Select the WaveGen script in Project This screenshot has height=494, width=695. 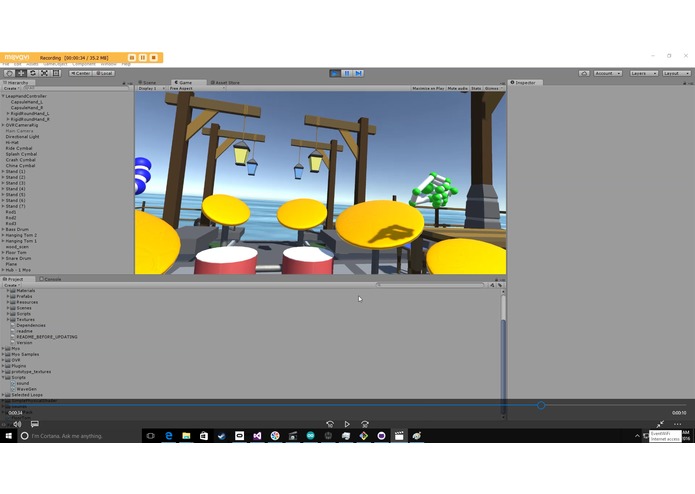click(26, 389)
